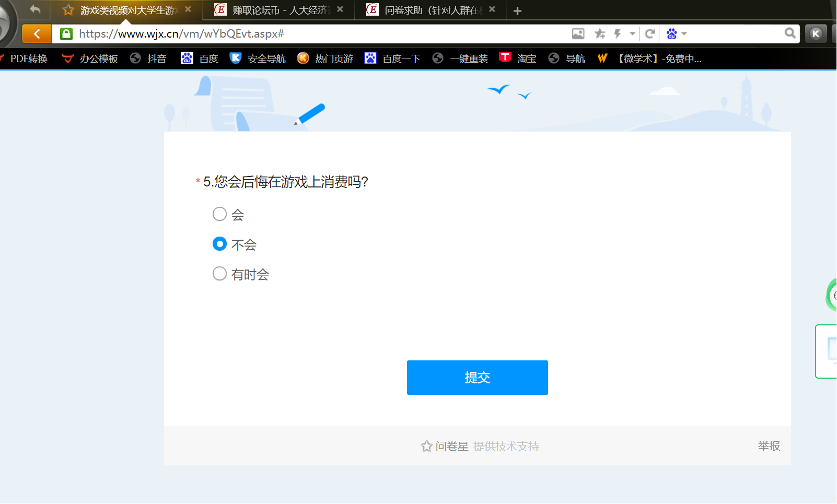Click the picture icon in address bar
The image size is (837, 504).
[578, 34]
